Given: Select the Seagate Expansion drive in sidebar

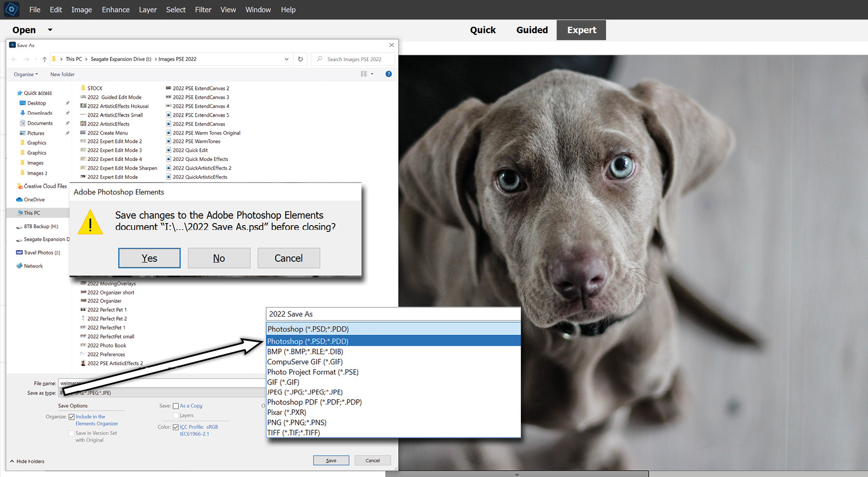Looking at the screenshot, I should click(x=43, y=239).
